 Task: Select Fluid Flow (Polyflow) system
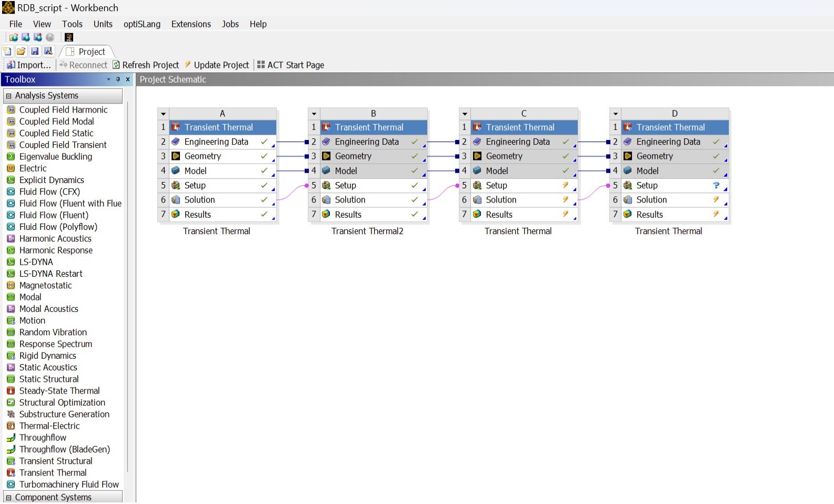click(52, 227)
